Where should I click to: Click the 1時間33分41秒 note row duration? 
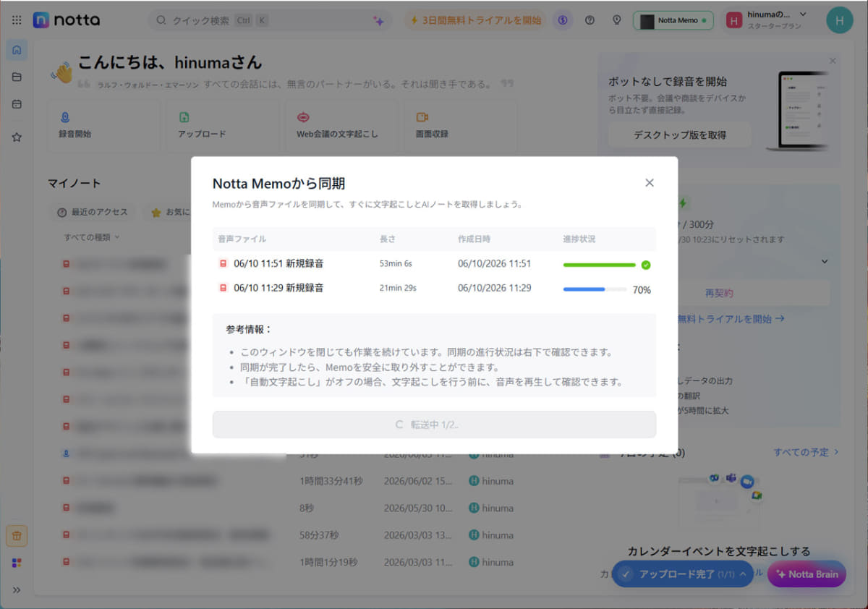pyautogui.click(x=331, y=481)
